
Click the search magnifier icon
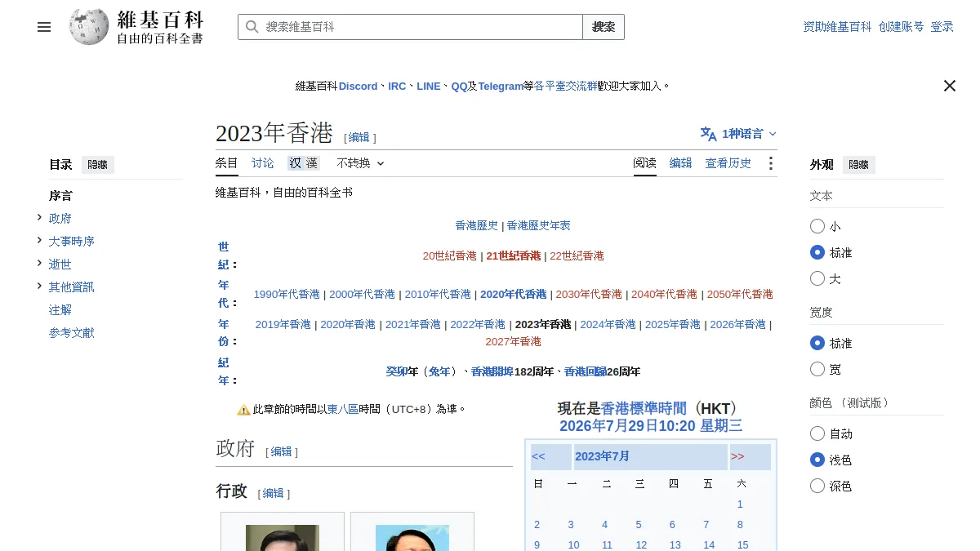(252, 27)
